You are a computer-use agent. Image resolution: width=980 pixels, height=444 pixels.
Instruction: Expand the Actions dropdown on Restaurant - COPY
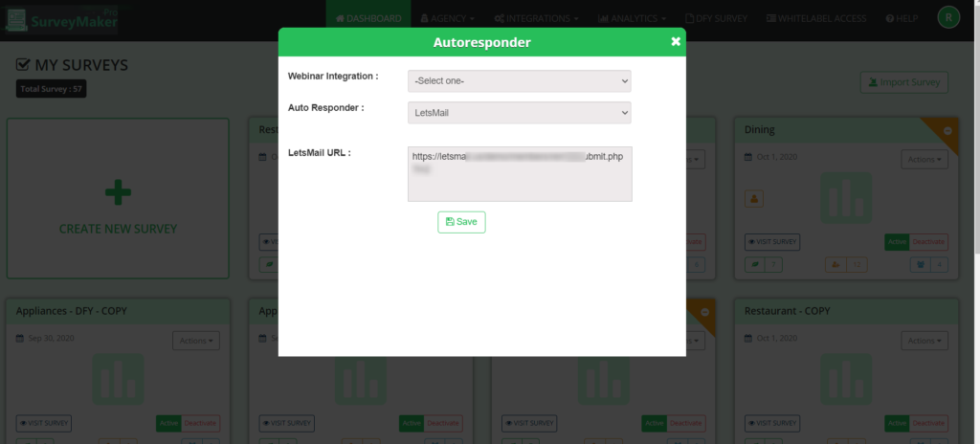[924, 341]
